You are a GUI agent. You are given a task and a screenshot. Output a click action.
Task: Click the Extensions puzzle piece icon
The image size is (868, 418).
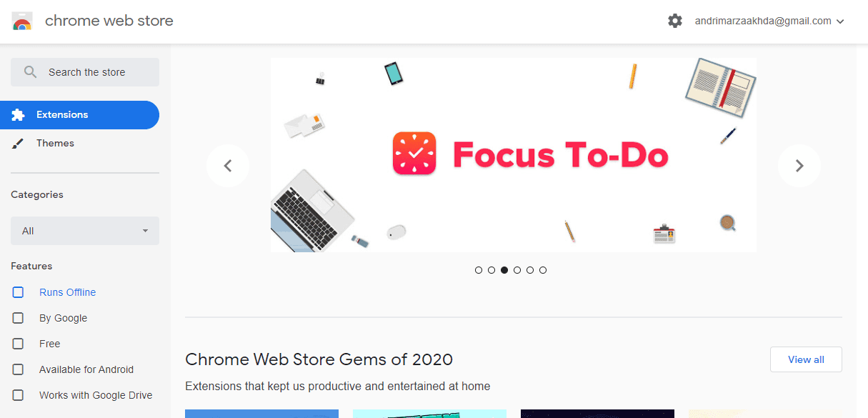point(19,115)
